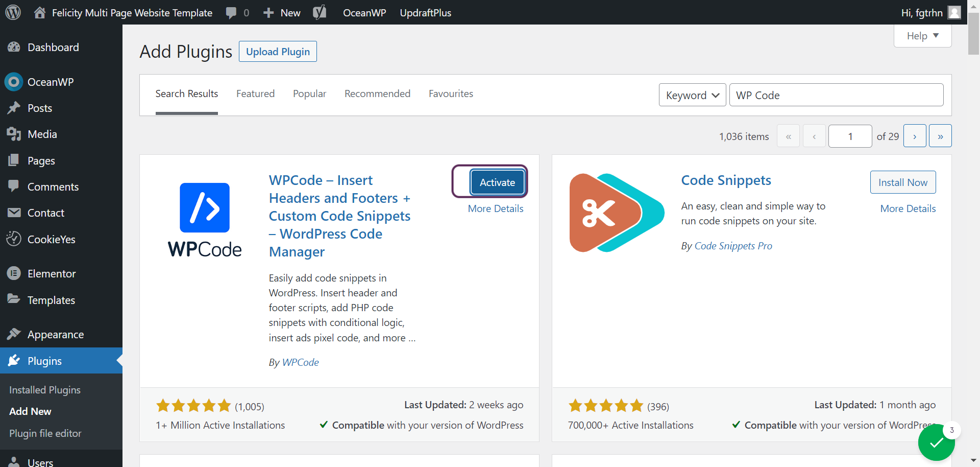Open UpdraftPlus in the admin bar
Screen dimensions: 980x467
point(426,13)
